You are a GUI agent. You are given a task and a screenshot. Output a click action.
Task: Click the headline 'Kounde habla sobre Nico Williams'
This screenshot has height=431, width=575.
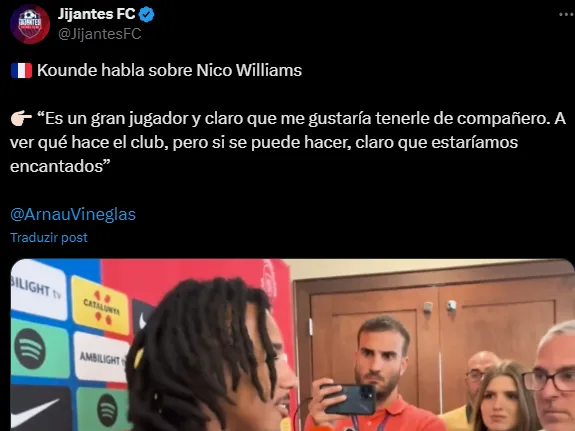169,70
